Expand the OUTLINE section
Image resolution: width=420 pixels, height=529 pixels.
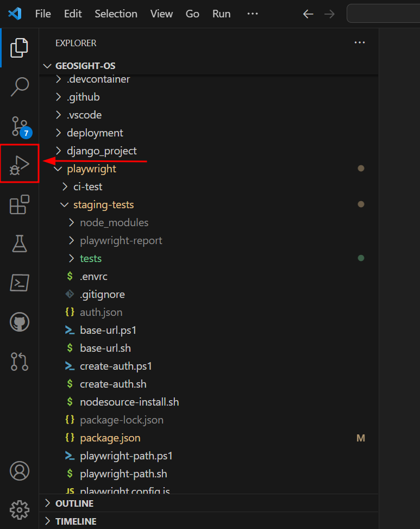coord(209,503)
